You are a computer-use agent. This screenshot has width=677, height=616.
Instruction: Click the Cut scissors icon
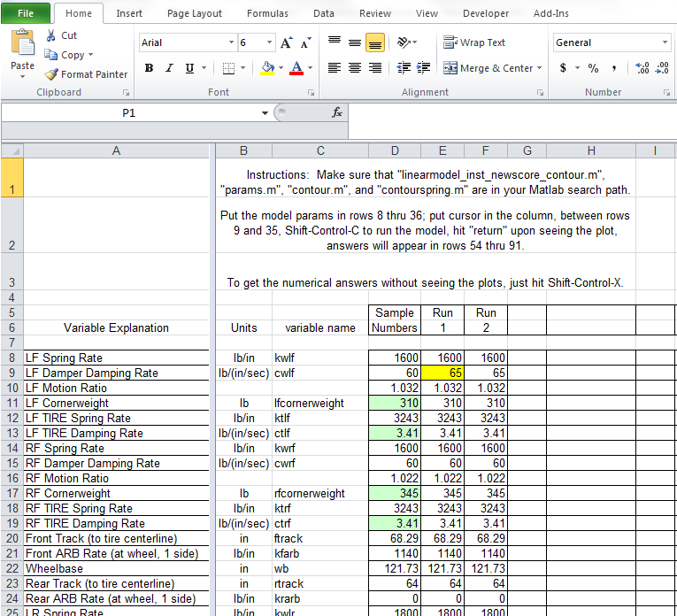[51, 35]
